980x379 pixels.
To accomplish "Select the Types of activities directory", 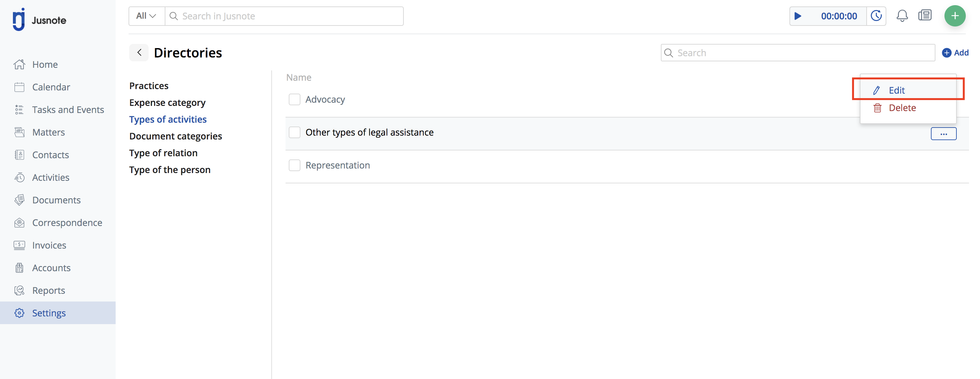I will click(168, 119).
